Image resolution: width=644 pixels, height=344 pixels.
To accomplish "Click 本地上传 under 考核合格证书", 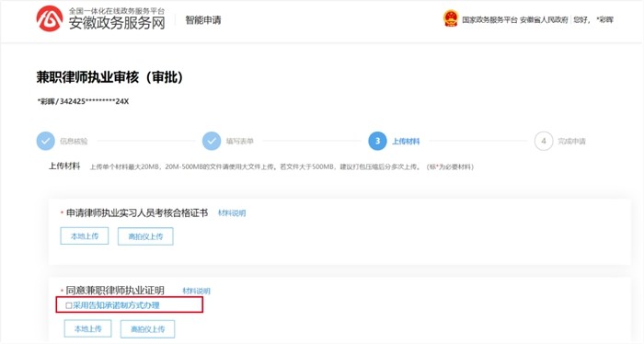I will point(85,236).
